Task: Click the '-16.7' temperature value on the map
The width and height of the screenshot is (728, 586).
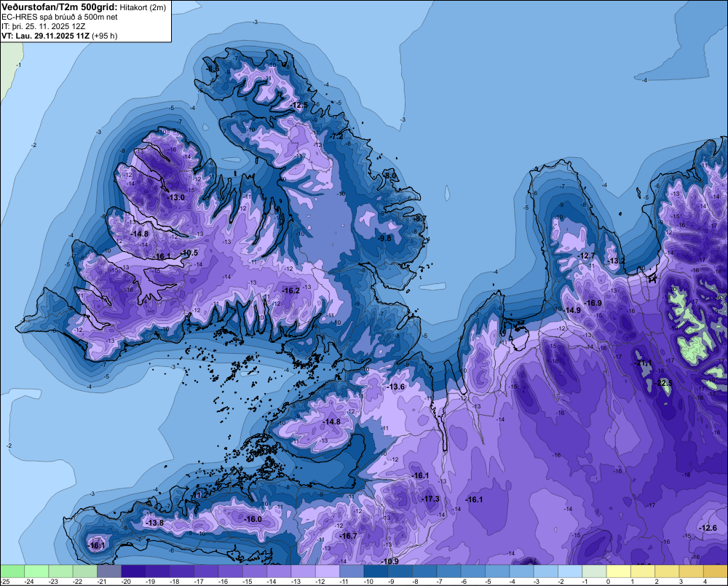Action: coord(349,536)
